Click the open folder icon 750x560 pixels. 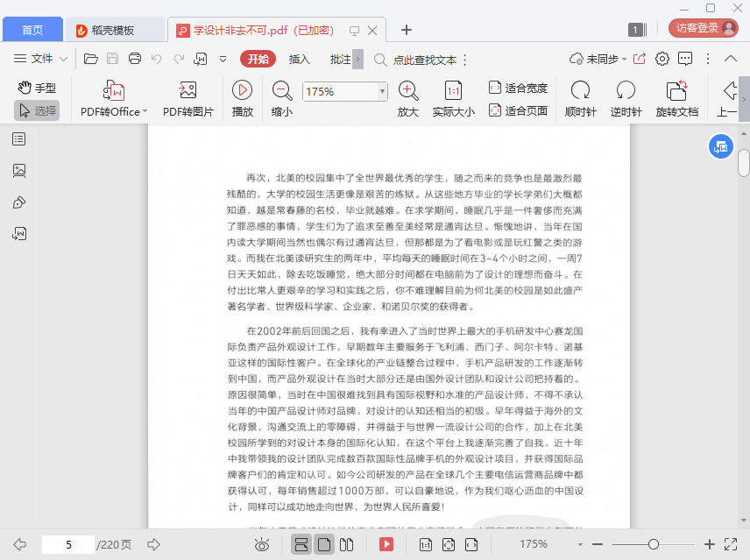[91, 59]
